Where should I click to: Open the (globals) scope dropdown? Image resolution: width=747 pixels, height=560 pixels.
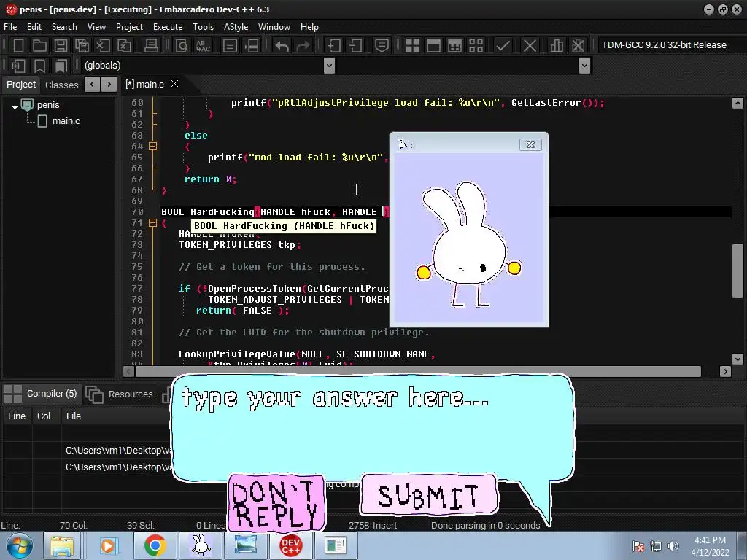(x=329, y=65)
